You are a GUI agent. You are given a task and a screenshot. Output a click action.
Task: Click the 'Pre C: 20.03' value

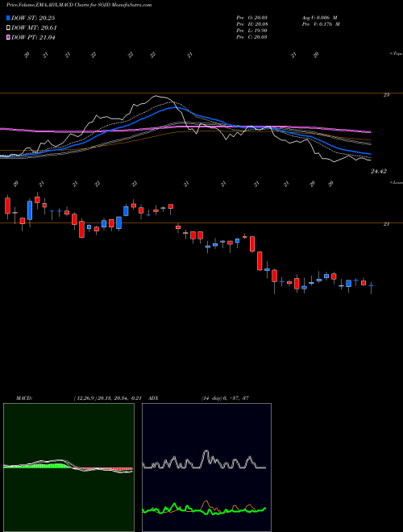coord(251,37)
